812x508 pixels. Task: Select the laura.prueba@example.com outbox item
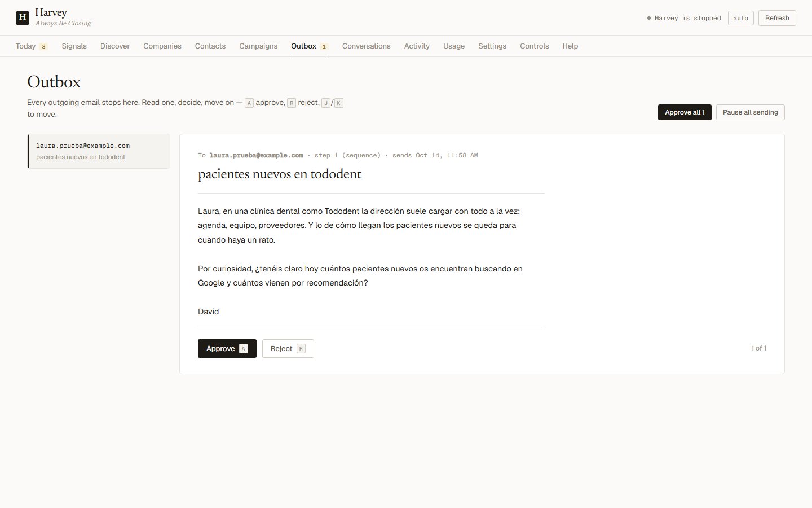click(x=99, y=151)
